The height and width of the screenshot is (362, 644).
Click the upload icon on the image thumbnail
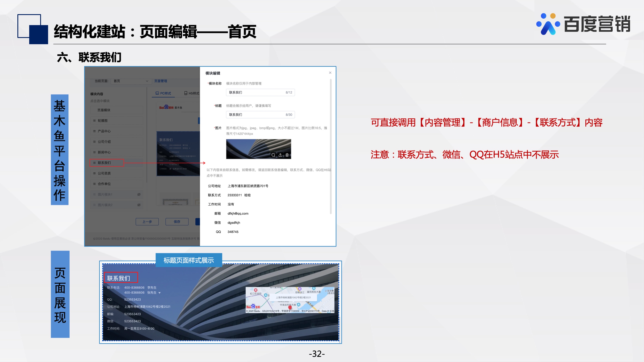[x=280, y=155]
